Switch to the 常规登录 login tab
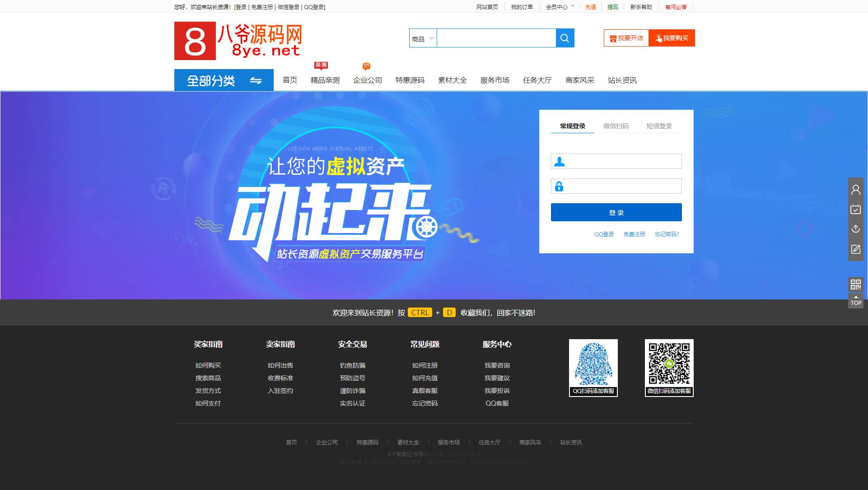The height and width of the screenshot is (490, 868). [573, 126]
